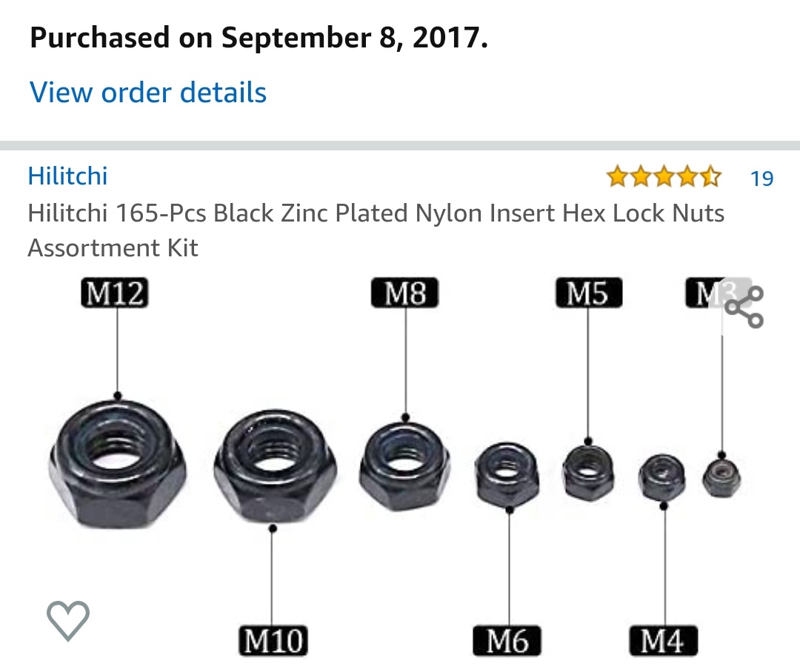
Task: Open the 19 reviews count
Action: click(761, 178)
